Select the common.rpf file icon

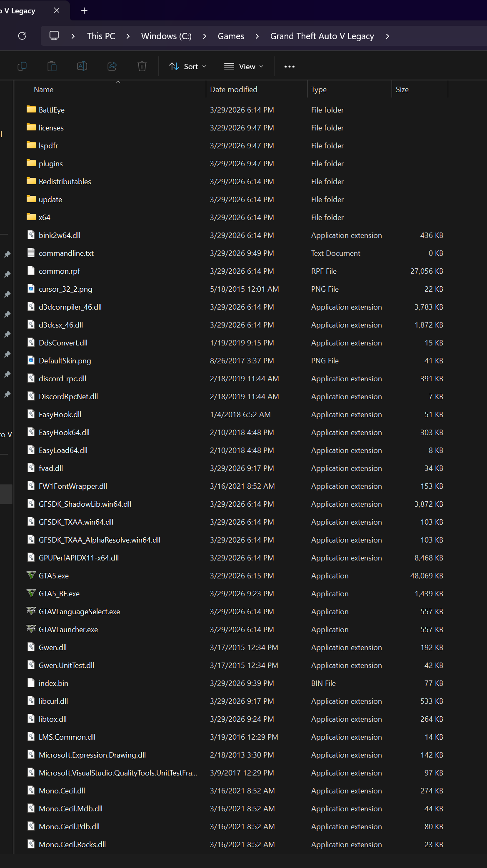pyautogui.click(x=31, y=270)
